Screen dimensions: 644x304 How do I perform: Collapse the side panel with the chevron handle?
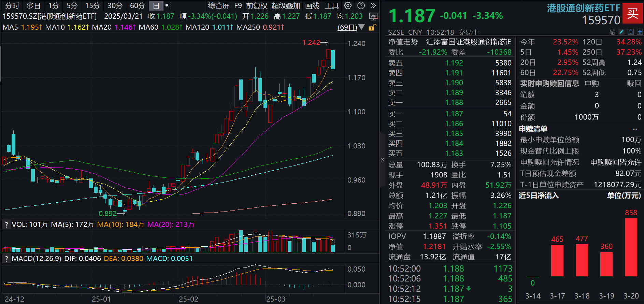click(x=383, y=159)
